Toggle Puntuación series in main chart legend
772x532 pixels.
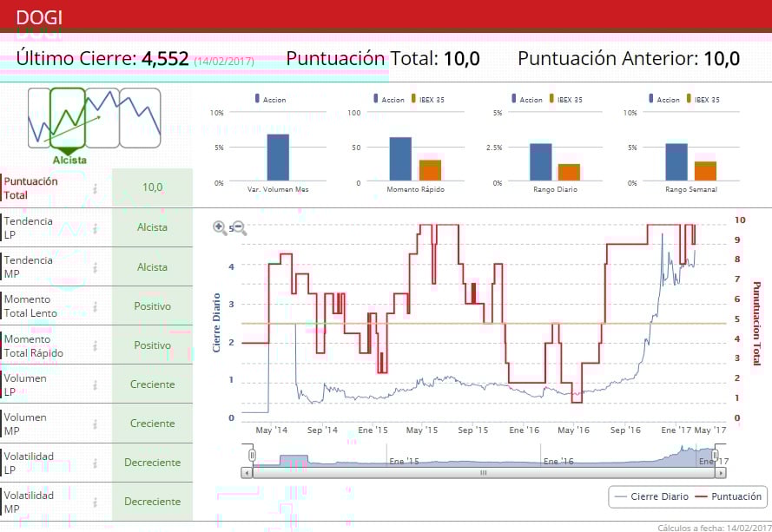coord(729,496)
